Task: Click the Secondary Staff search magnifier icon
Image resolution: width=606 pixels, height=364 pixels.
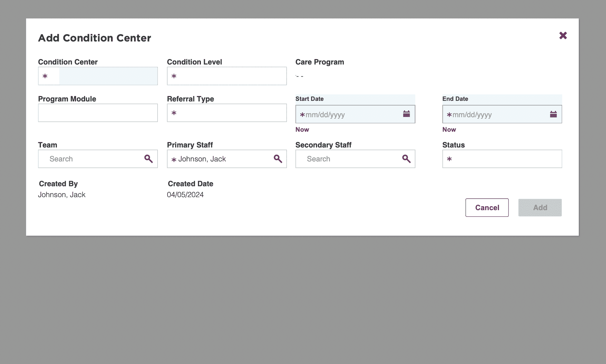Action: [406, 159]
